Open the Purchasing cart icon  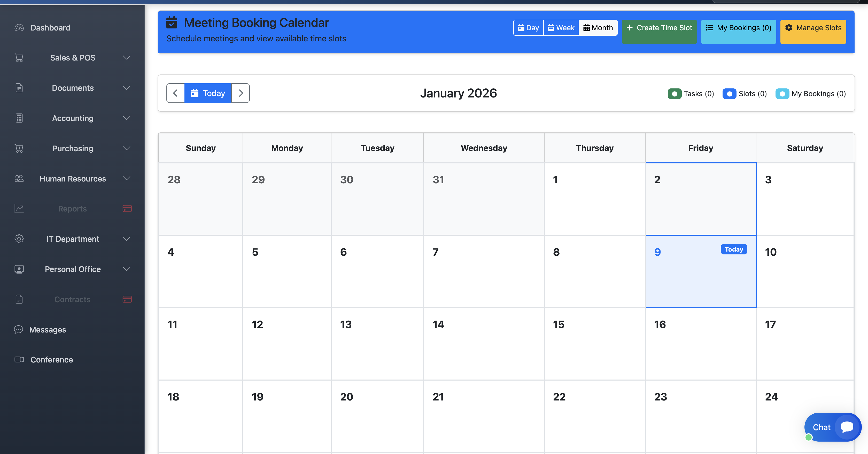click(x=19, y=148)
